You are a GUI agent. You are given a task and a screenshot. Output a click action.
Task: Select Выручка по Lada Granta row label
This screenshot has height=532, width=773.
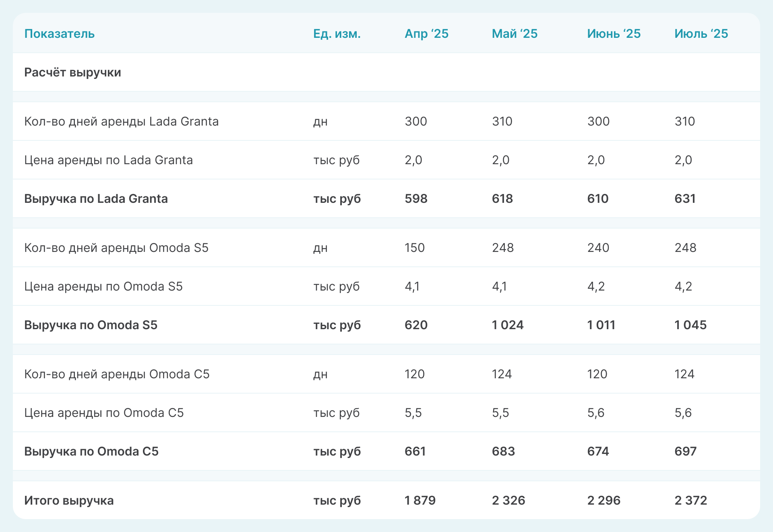(x=96, y=199)
